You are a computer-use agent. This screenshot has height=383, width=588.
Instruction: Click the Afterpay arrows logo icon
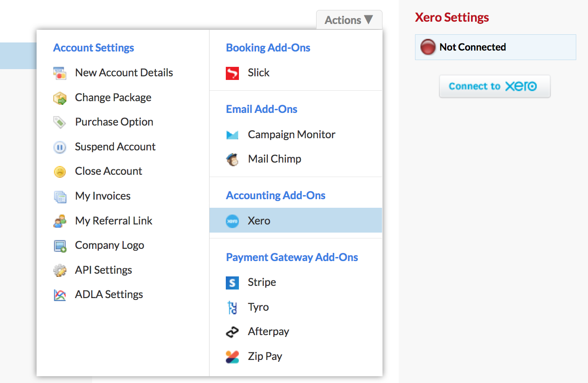coord(232,332)
